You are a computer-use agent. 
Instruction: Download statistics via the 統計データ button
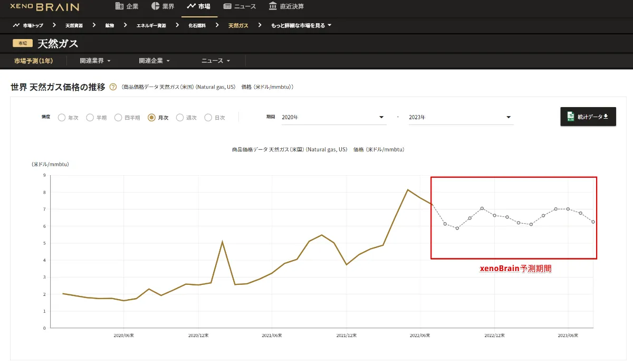pyautogui.click(x=588, y=117)
